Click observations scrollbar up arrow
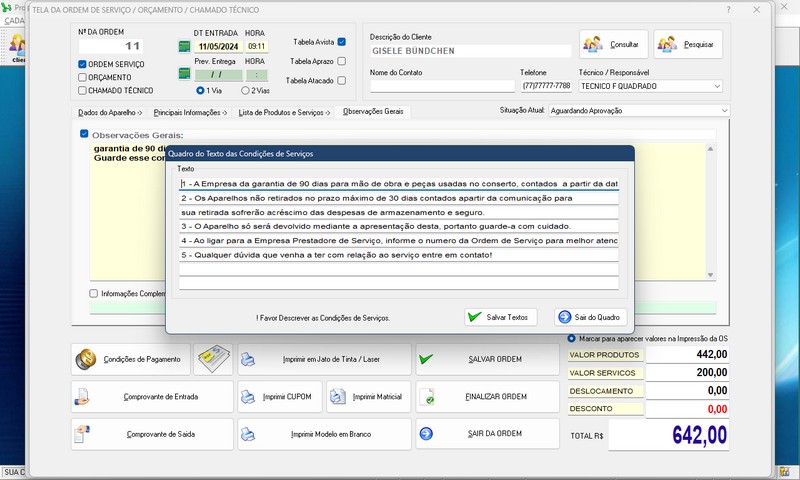The height and width of the screenshot is (480, 800). click(x=710, y=148)
